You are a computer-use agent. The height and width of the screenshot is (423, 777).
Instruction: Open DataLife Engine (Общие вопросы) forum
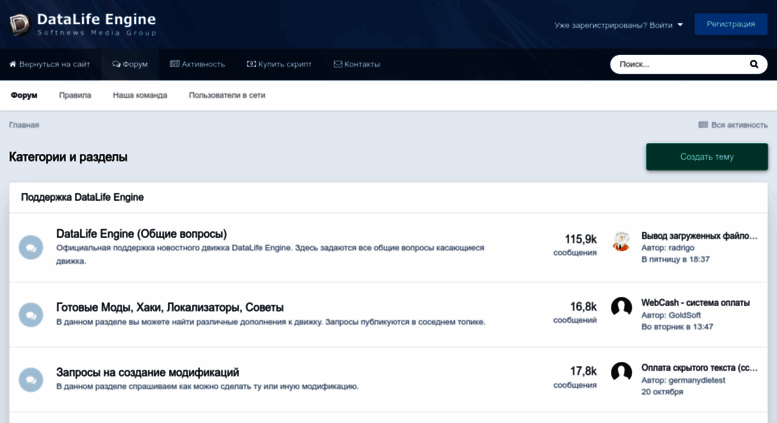point(141,234)
